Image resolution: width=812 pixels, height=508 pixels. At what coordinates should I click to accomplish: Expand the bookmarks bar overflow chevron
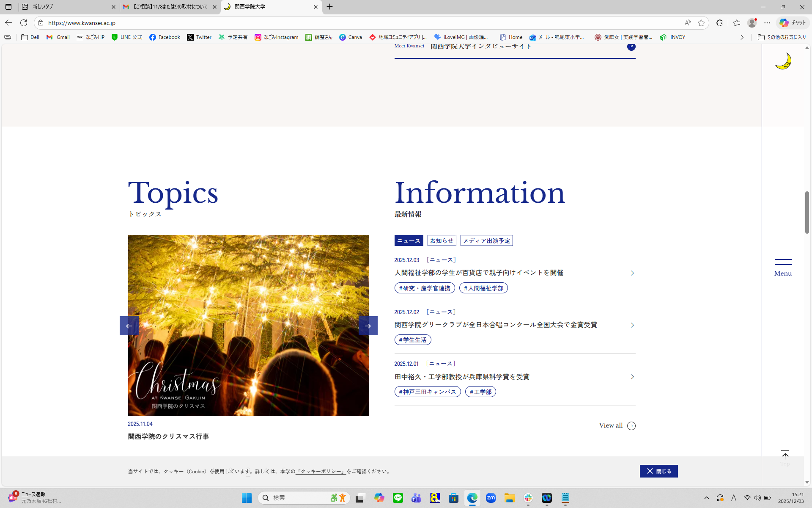(742, 37)
